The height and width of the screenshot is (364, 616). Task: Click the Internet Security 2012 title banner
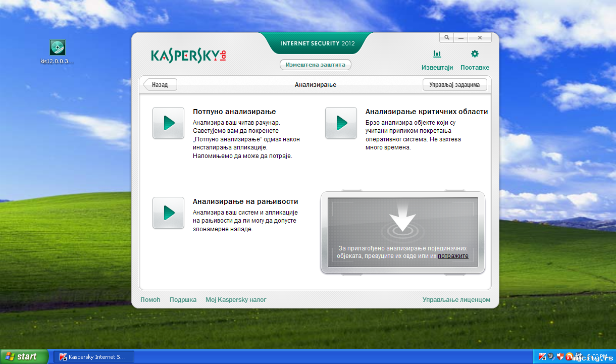click(x=318, y=43)
